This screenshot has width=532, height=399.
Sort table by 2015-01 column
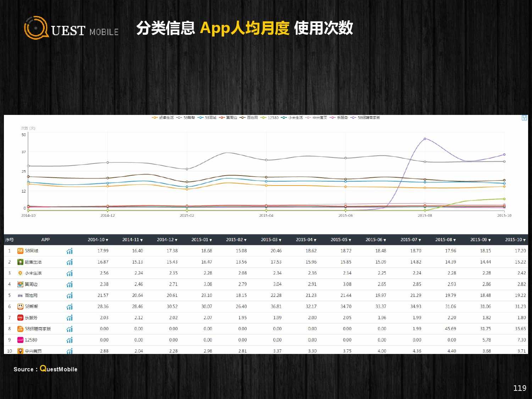coord(201,240)
